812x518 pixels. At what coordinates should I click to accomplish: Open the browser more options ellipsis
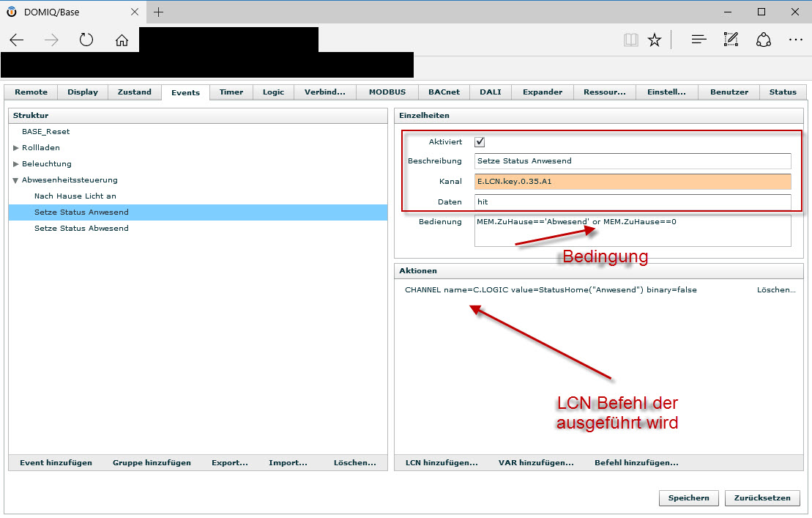(x=795, y=40)
